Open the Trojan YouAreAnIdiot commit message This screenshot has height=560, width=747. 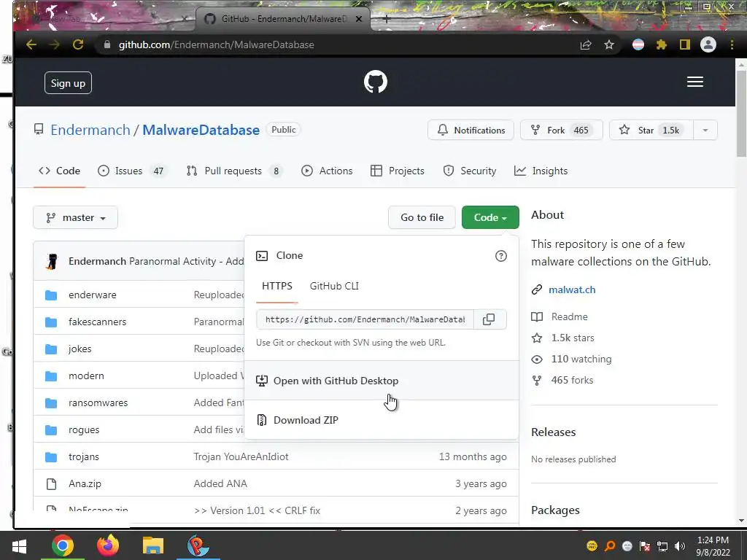241,456
